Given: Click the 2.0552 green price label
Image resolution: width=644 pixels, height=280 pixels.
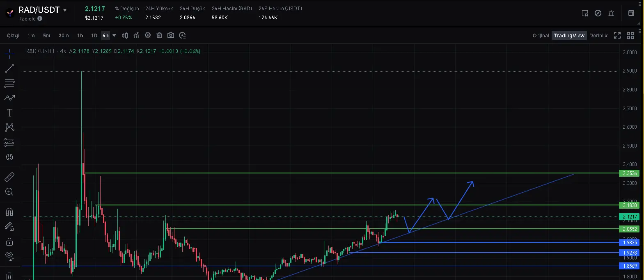Looking at the screenshot, I should [x=629, y=229].
